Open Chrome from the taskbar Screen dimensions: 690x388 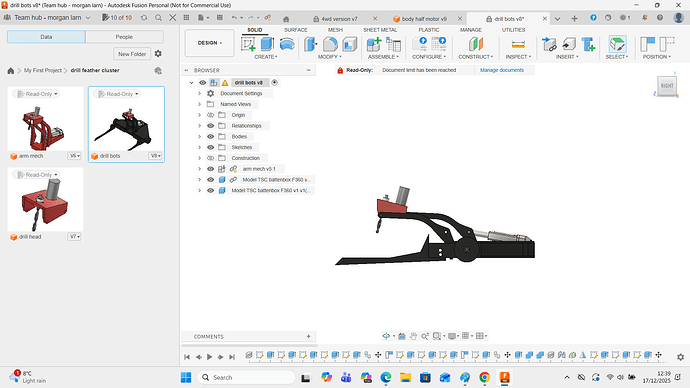pyautogui.click(x=484, y=377)
